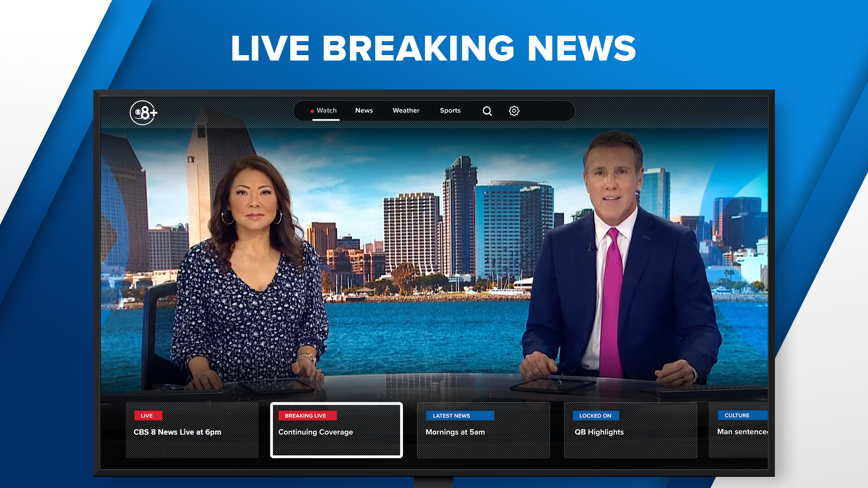
Task: Switch to the News tab
Action: 364,111
